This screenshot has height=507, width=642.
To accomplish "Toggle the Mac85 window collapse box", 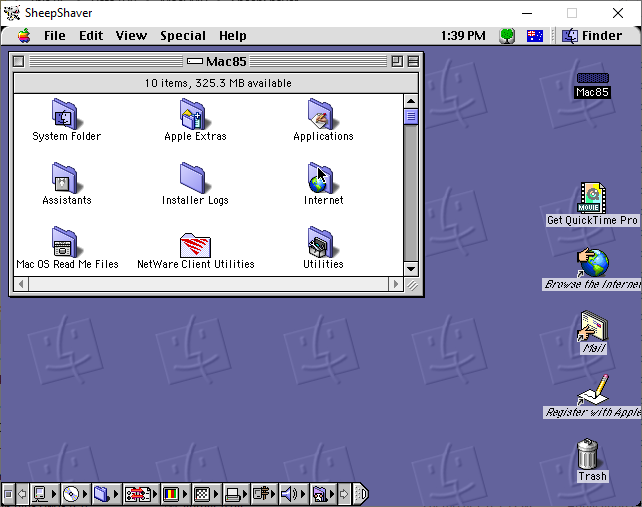I will pyautogui.click(x=413, y=61).
